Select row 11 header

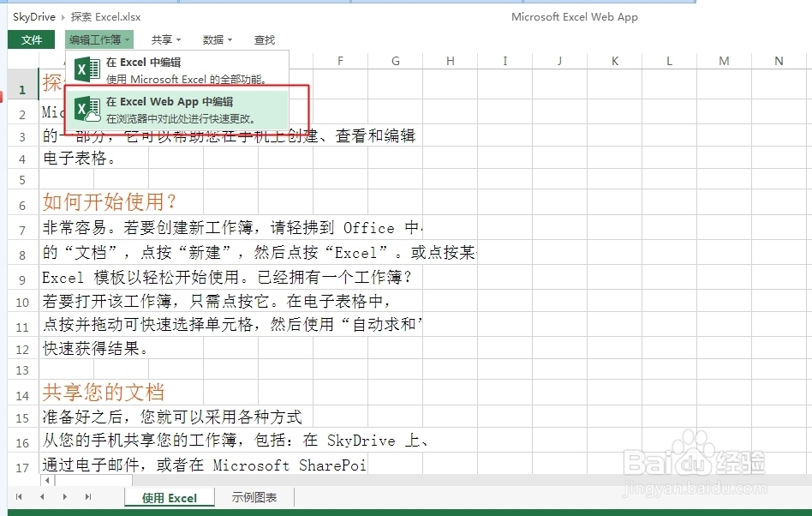tap(23, 325)
